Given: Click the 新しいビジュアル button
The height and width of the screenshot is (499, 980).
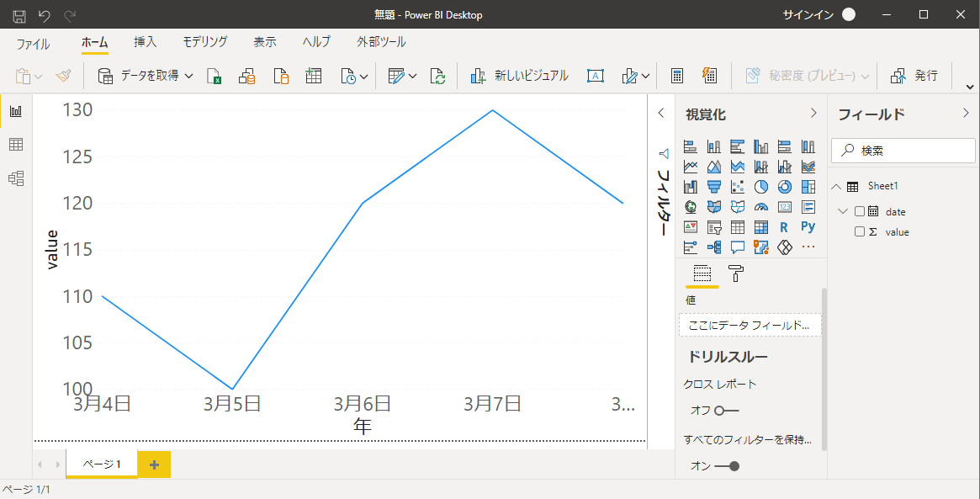Looking at the screenshot, I should point(519,77).
